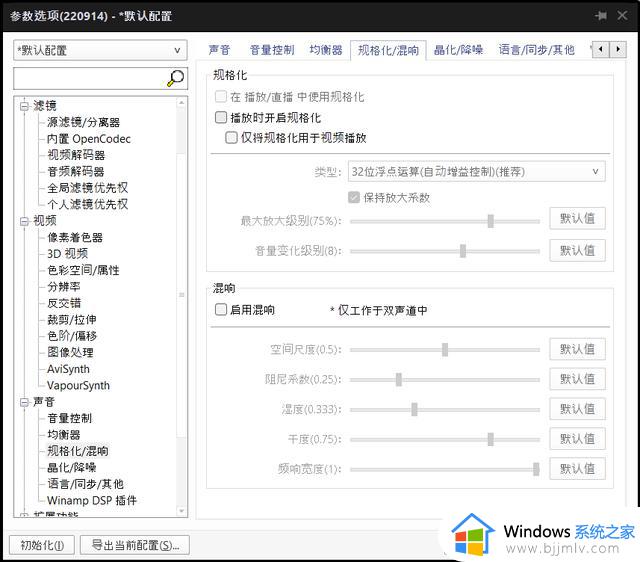Toggle 在播放/直播中使用规格化 checkbox

[x=221, y=97]
